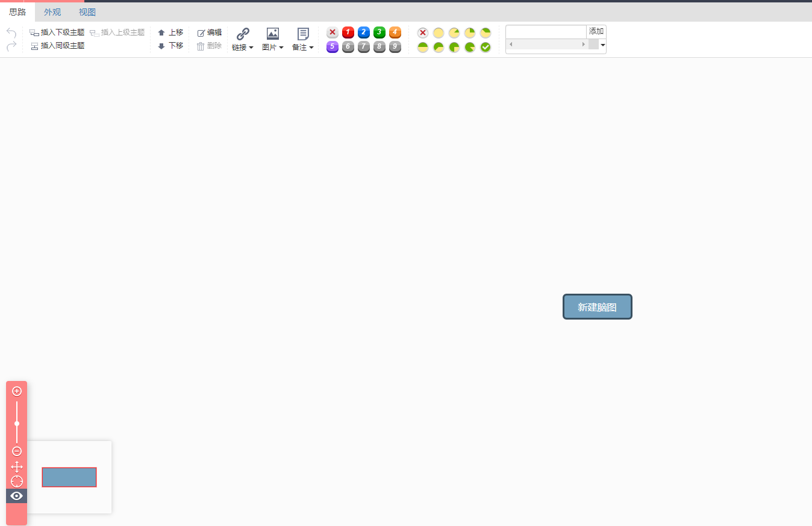Click the tag list scrollbar left arrow

pyautogui.click(x=511, y=45)
